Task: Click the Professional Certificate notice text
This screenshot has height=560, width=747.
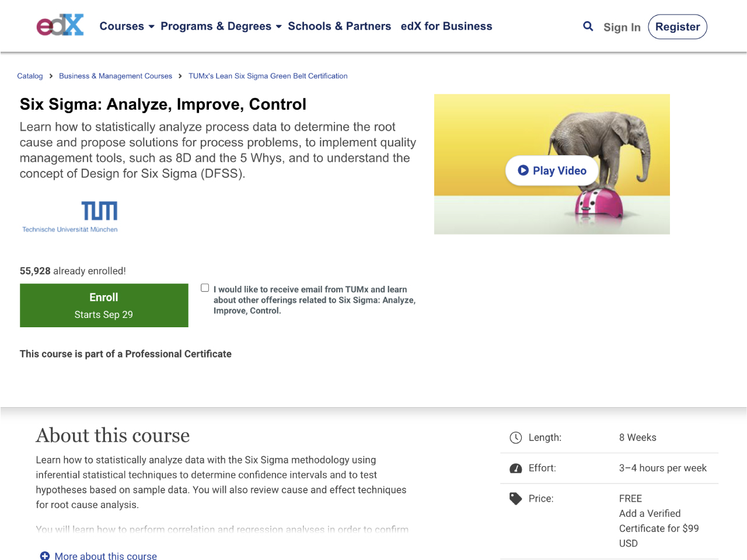Action: pyautogui.click(x=125, y=354)
